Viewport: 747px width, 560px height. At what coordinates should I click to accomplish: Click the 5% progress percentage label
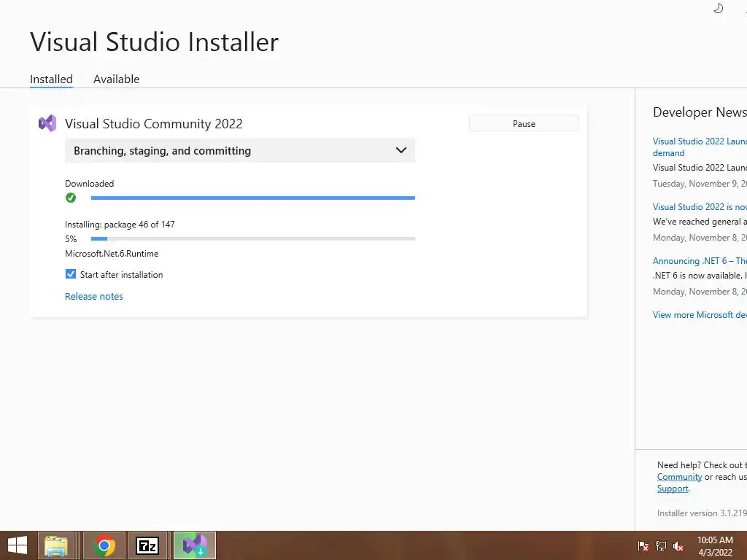pyautogui.click(x=71, y=238)
